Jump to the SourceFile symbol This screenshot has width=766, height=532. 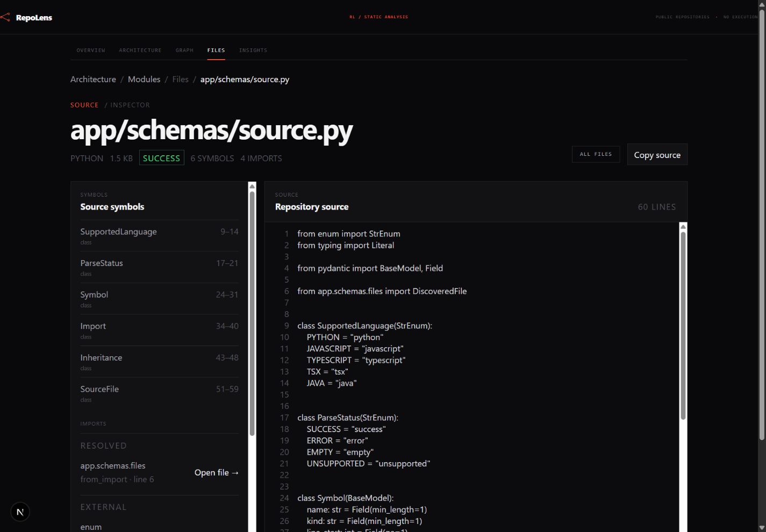[159, 393]
